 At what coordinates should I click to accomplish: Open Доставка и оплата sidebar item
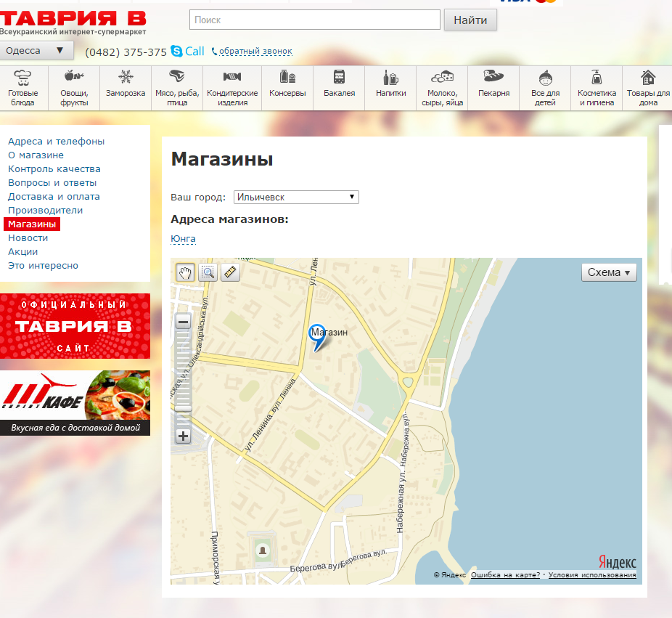tap(54, 197)
